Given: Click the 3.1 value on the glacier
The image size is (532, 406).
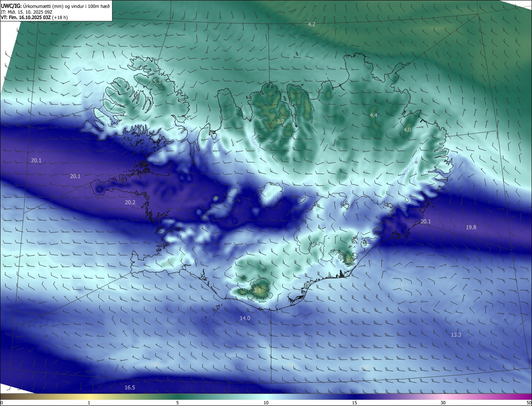Looking at the screenshot, I should [256, 291].
